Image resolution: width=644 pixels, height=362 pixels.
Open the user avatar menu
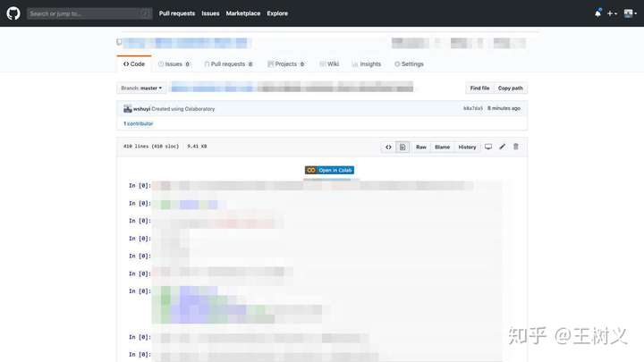pos(630,13)
